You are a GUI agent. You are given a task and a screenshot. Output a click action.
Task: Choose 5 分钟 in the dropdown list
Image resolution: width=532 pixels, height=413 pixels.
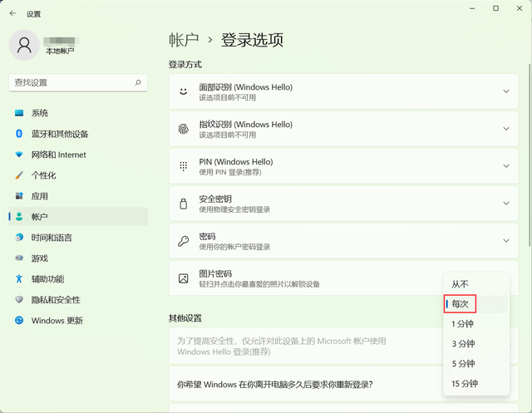coord(476,363)
